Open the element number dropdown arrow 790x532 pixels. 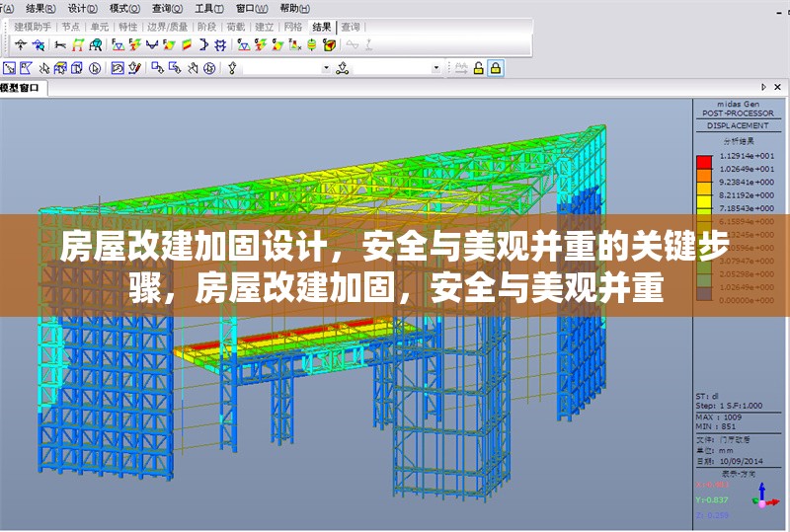(x=436, y=68)
